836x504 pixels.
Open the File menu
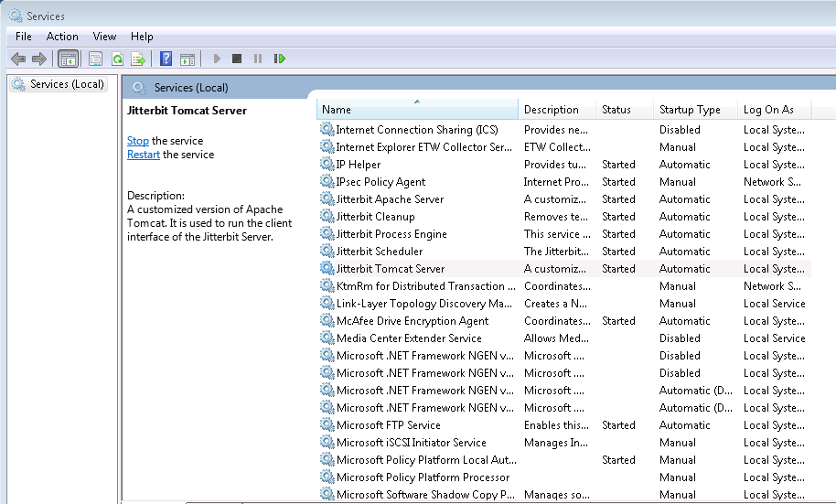24,37
